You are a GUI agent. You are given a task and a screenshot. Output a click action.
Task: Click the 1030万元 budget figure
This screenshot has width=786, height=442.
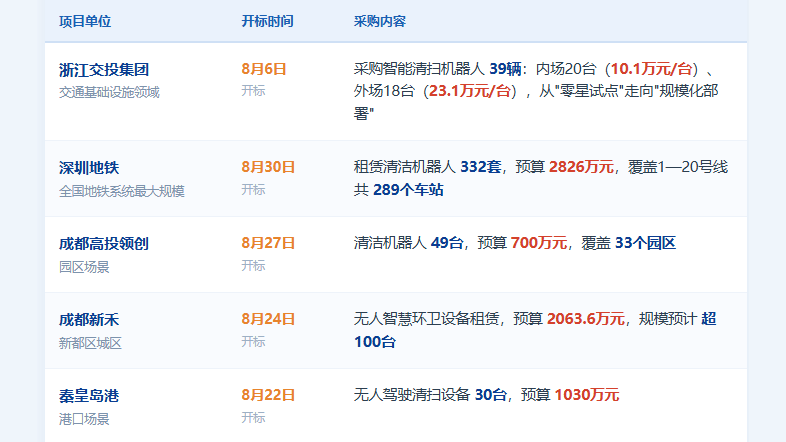pyautogui.click(x=587, y=395)
